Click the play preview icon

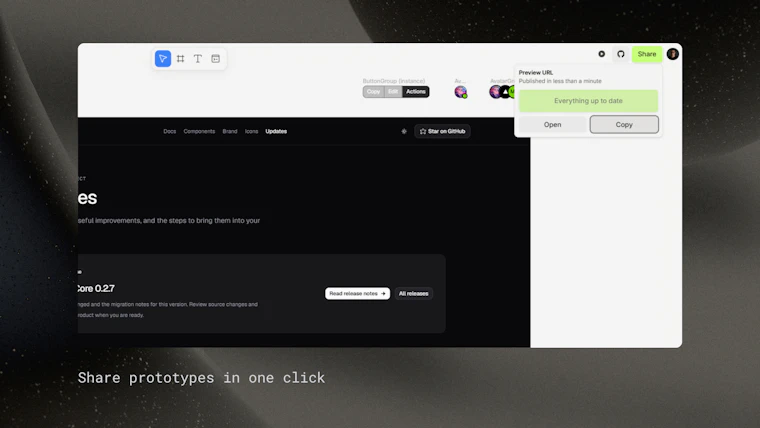click(x=602, y=54)
